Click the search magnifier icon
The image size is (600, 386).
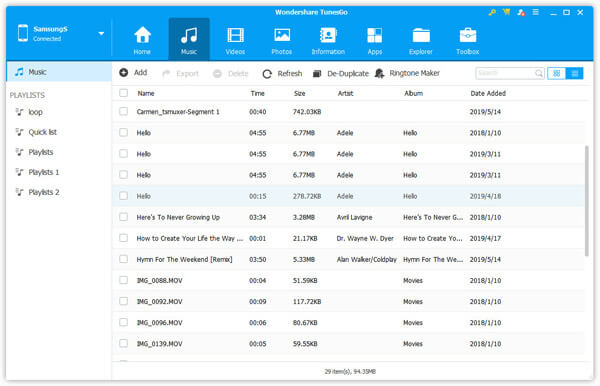tap(538, 73)
